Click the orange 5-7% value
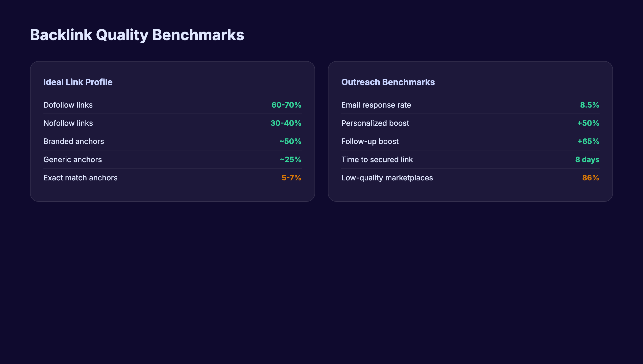The image size is (643, 364). click(291, 178)
